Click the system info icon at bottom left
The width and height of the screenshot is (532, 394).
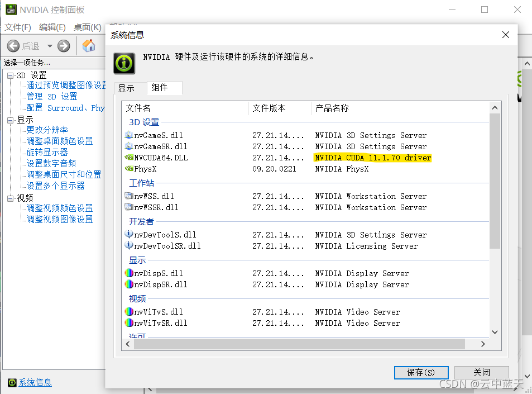tap(12, 383)
